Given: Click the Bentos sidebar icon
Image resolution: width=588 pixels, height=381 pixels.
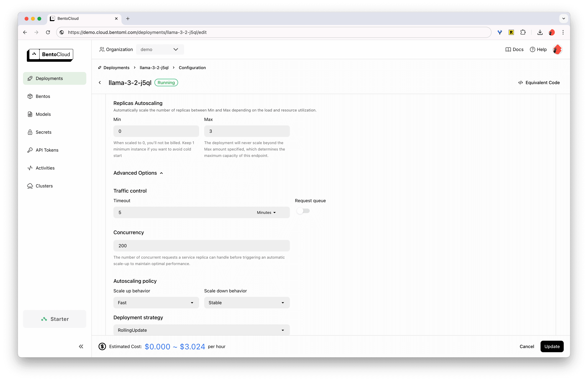Looking at the screenshot, I should point(30,96).
